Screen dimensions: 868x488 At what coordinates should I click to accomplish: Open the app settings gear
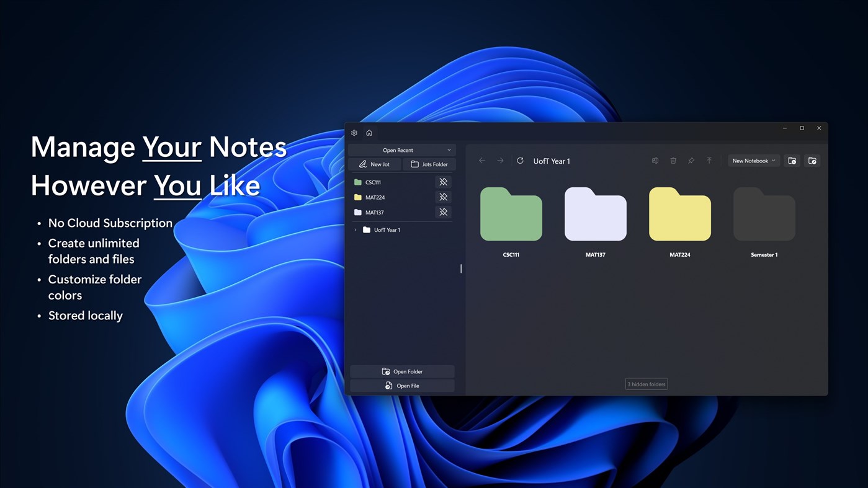[x=354, y=132]
